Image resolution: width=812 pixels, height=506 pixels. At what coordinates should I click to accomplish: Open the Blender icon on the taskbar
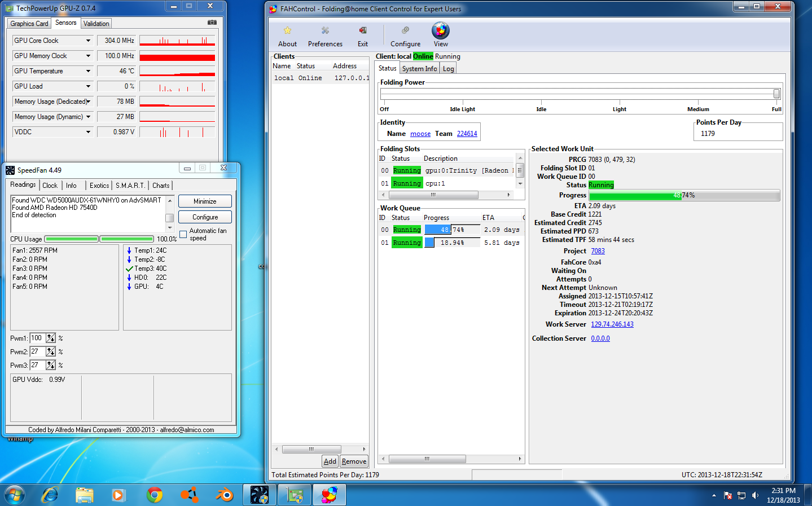pyautogui.click(x=225, y=495)
